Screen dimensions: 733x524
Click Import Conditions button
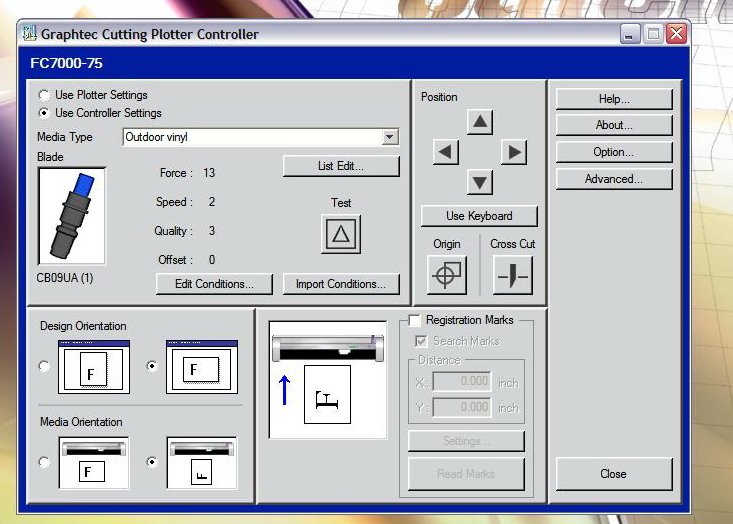click(341, 284)
